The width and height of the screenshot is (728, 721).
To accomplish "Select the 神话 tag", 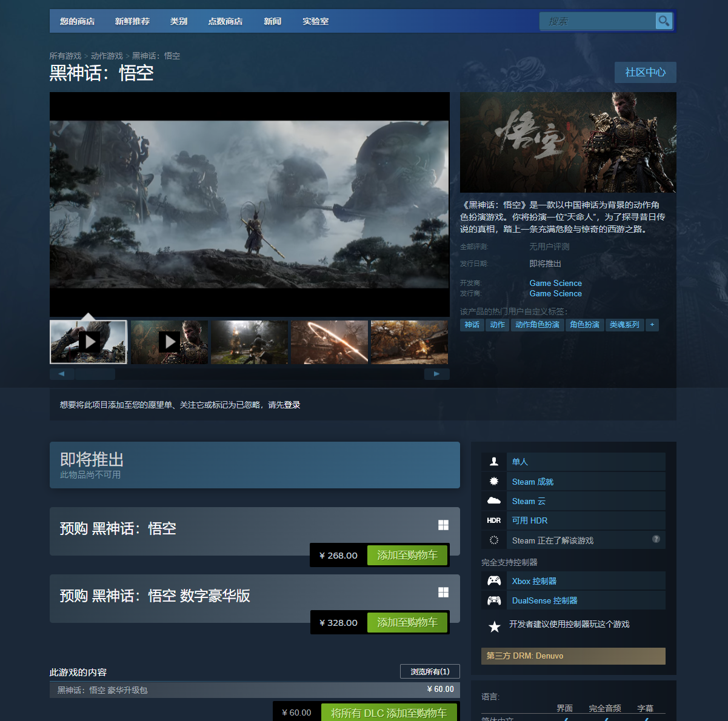I will 472,325.
